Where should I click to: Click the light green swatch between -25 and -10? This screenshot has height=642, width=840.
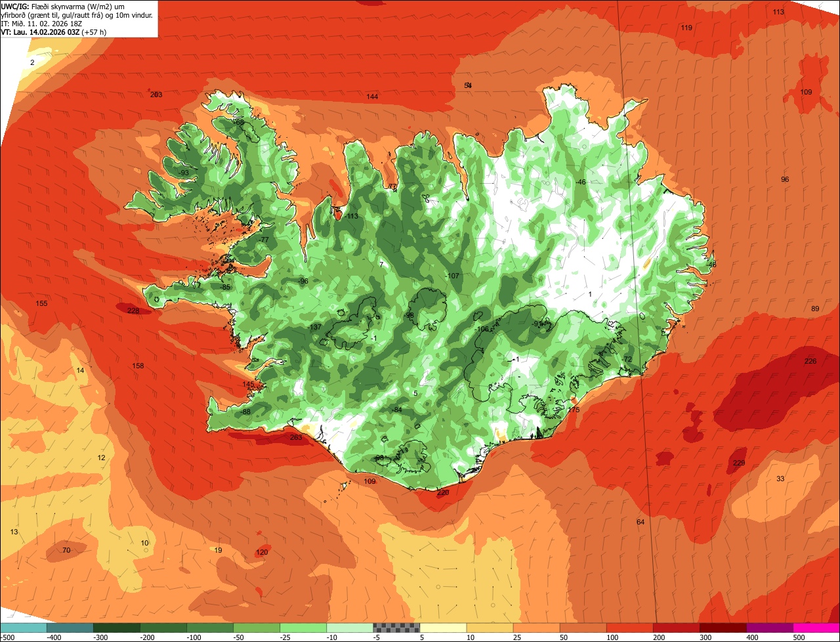[x=303, y=628]
